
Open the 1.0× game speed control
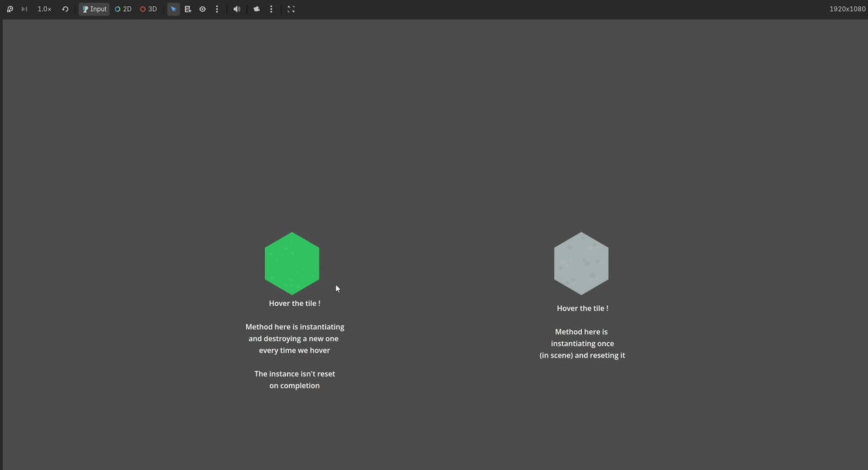pyautogui.click(x=44, y=9)
